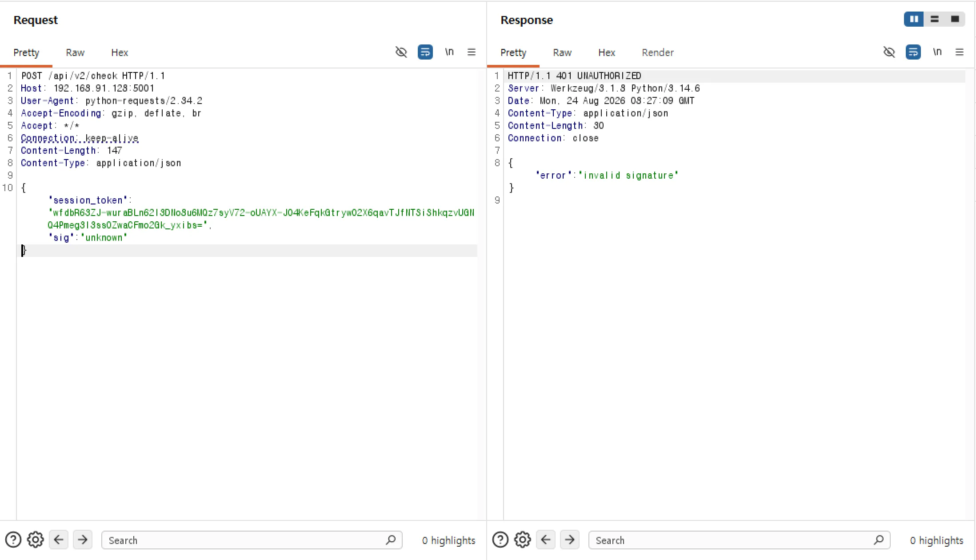976x560 pixels.
Task: Click 'Content-Length: 30' in Response
Action: point(556,126)
